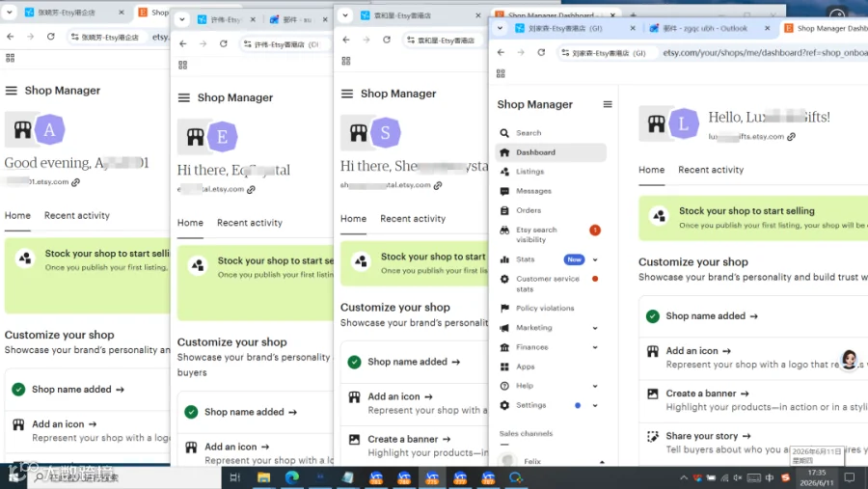This screenshot has width=868, height=489.
Task: Click the Help question mark icon
Action: click(504, 386)
